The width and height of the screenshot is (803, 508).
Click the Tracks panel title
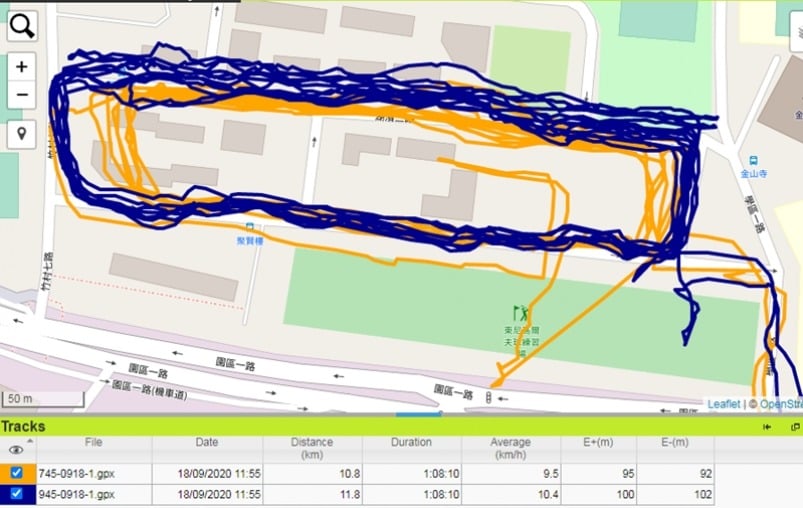coord(23,427)
